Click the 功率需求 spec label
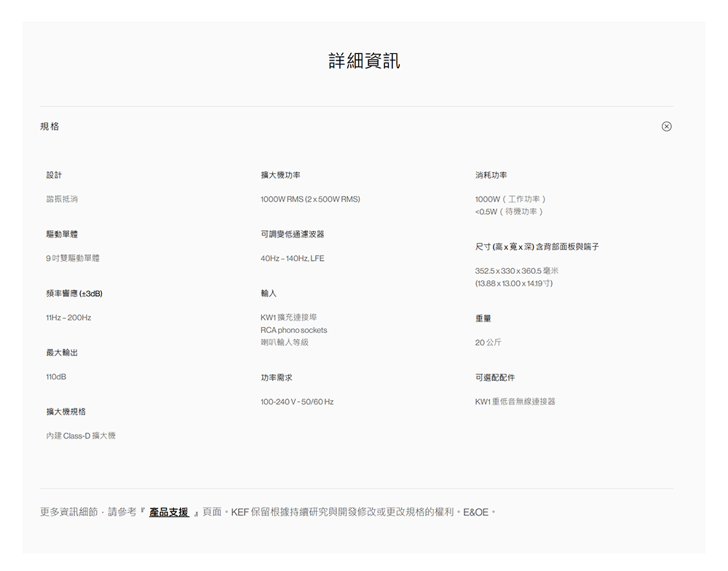This screenshot has width=728, height=571. click(277, 378)
